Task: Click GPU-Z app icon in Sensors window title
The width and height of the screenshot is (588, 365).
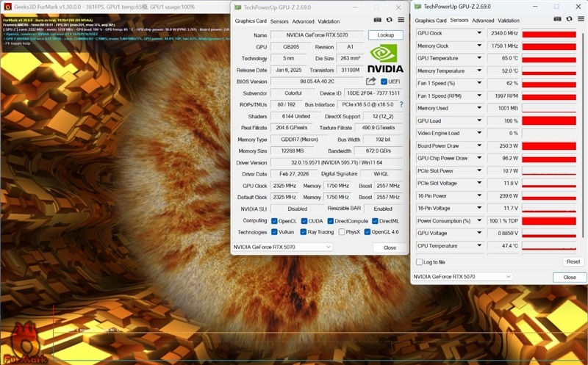Action: click(417, 7)
